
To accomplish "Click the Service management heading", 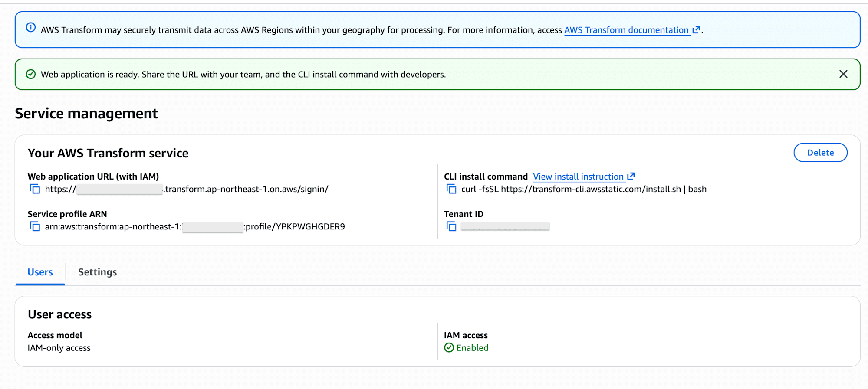I will click(86, 113).
